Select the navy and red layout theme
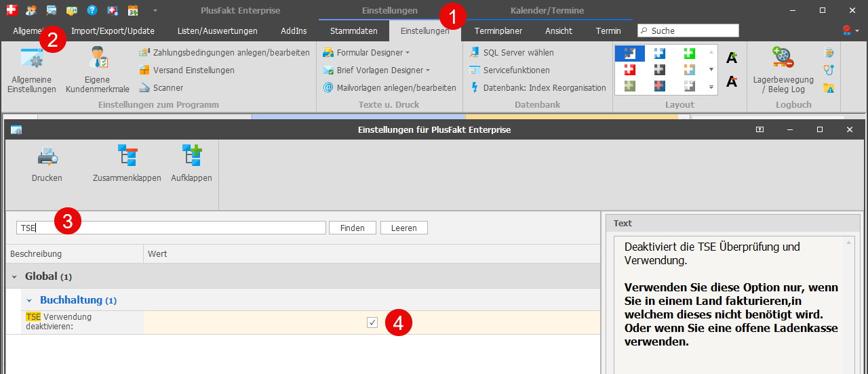The width and height of the screenshot is (868, 374). (x=660, y=86)
